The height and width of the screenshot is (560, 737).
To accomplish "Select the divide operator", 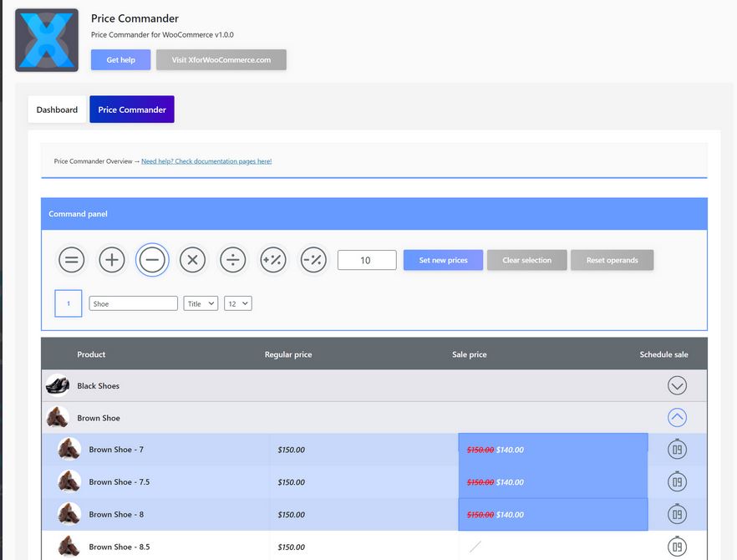I will coord(233,260).
